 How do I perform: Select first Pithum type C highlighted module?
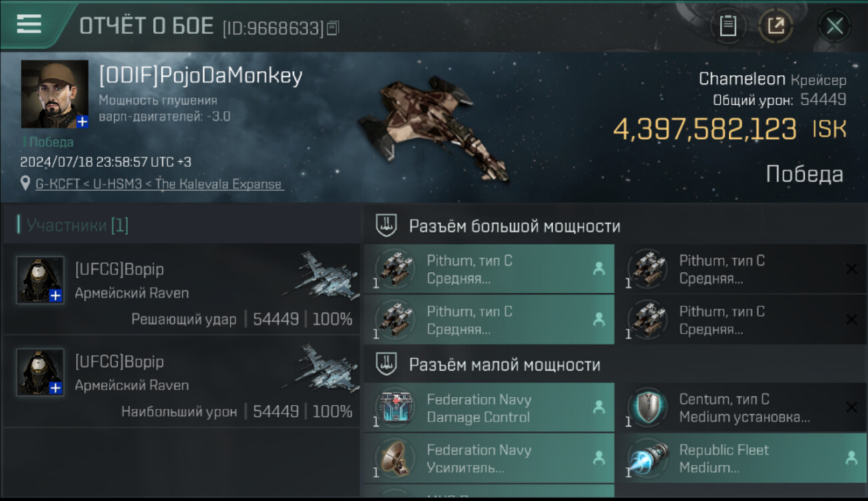[489, 269]
